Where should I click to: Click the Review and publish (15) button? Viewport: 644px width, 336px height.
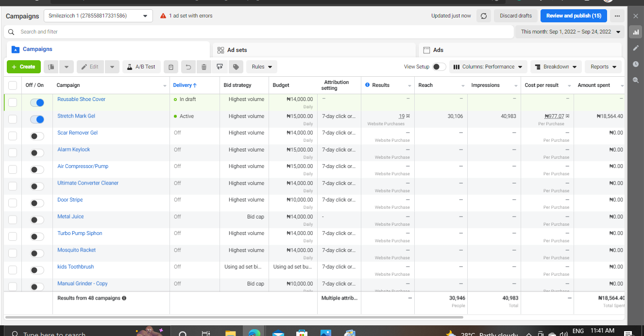click(x=573, y=16)
